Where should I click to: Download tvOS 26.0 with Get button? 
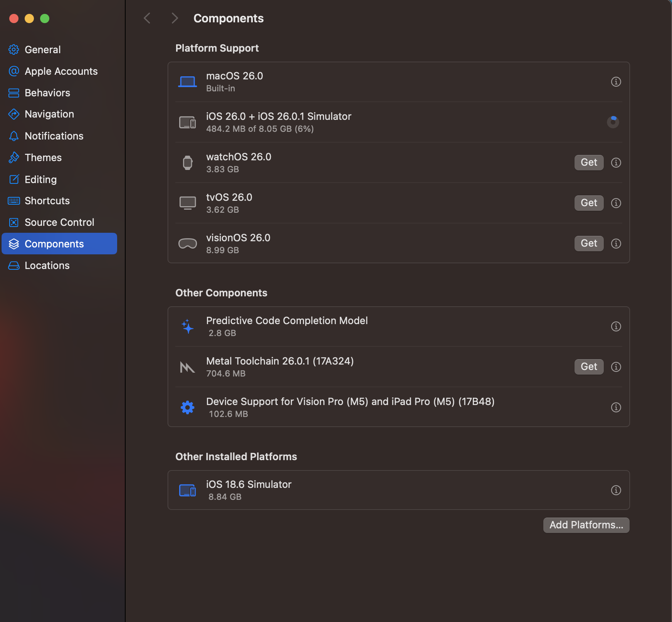(x=588, y=203)
